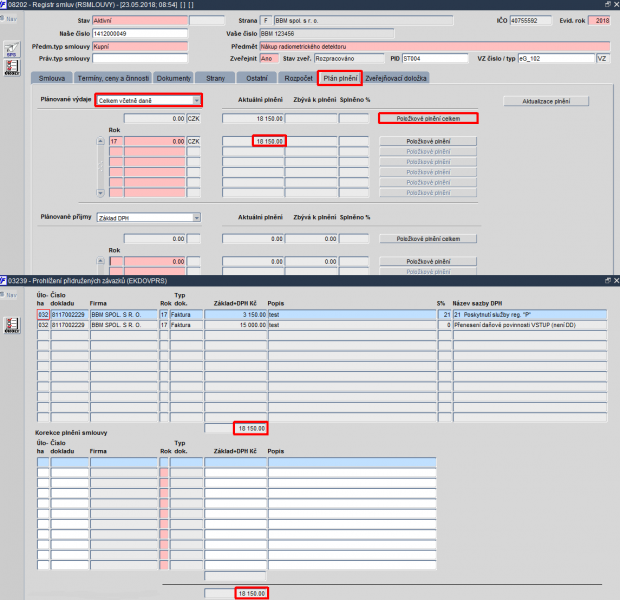Click the app icon in Registr smluv title bar

click(x=3, y=4)
